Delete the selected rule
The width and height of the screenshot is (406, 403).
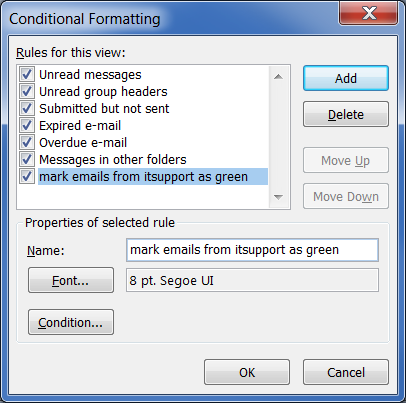(x=346, y=114)
